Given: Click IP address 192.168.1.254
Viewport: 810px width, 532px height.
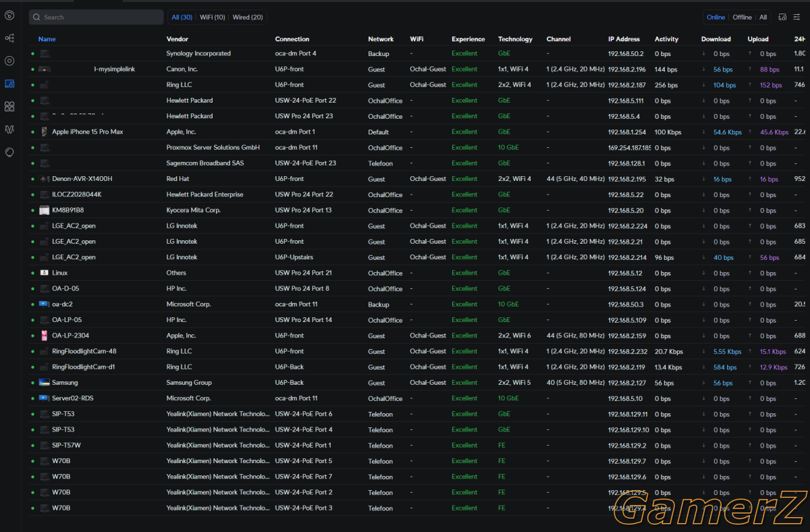Looking at the screenshot, I should tap(627, 132).
